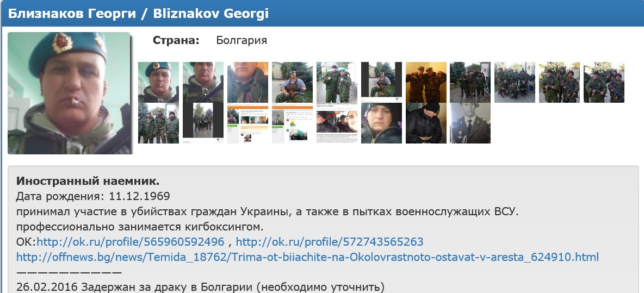Viewport: 644px width, 293px height.
Task: Open the large profile photo on the left
Action: [69, 93]
